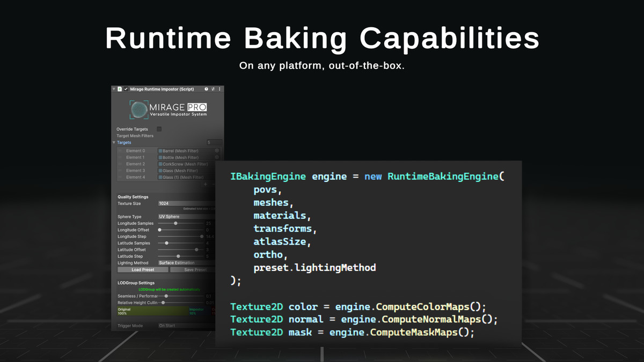Collapse the Targets list foldout
The height and width of the screenshot is (362, 644).
(113, 143)
